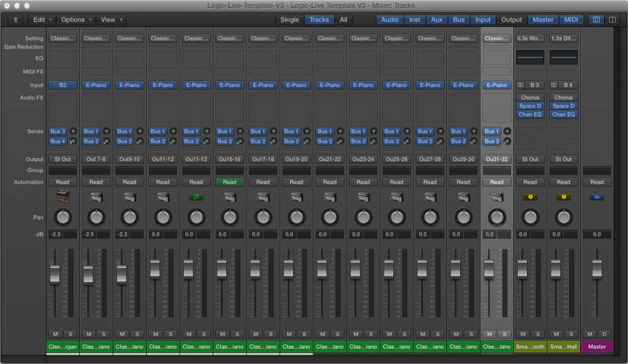This screenshot has width=628, height=364.
Task: Click the yellow instrument icon on the Sma...ooth aux
Action: (x=529, y=197)
